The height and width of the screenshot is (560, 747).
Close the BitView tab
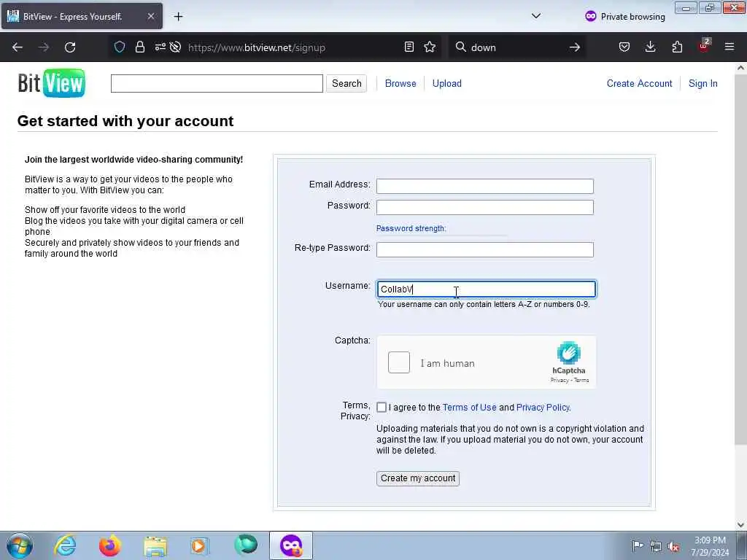click(x=150, y=16)
